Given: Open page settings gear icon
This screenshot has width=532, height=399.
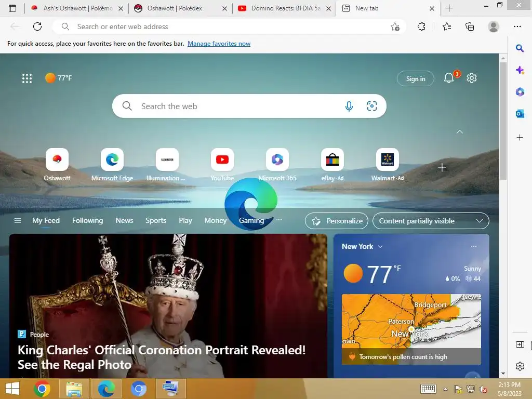Looking at the screenshot, I should point(472,78).
